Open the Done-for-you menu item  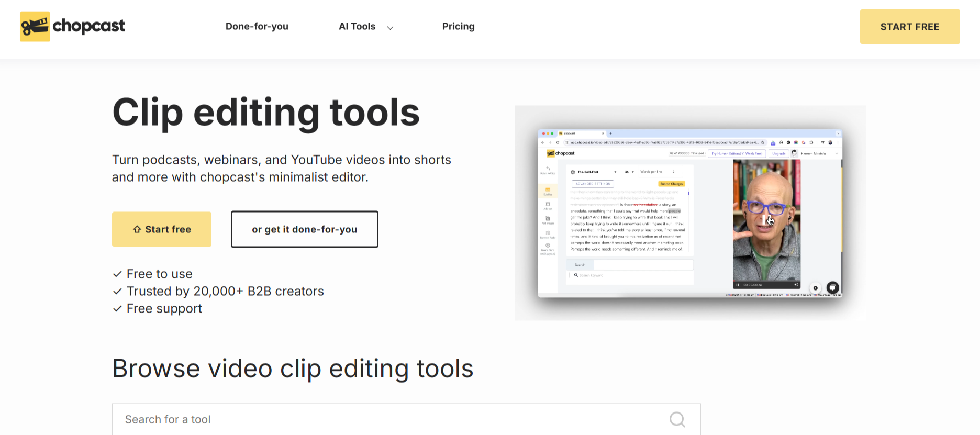[x=257, y=26]
